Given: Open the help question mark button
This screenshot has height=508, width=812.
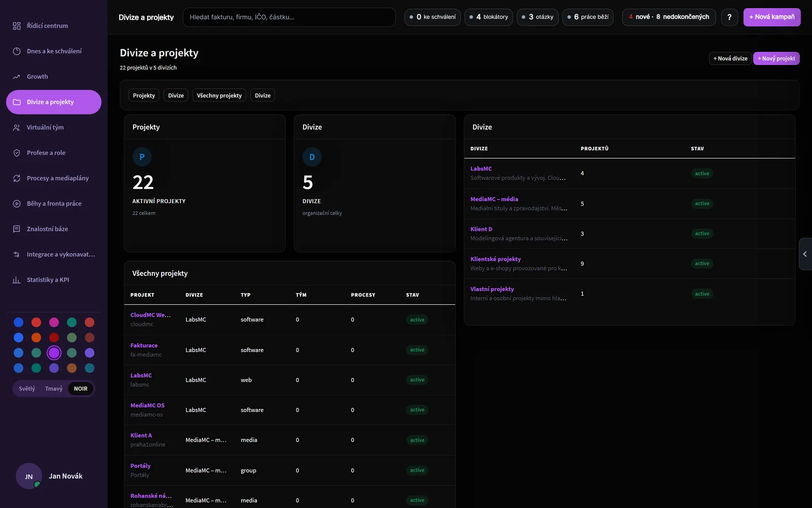Looking at the screenshot, I should point(729,17).
